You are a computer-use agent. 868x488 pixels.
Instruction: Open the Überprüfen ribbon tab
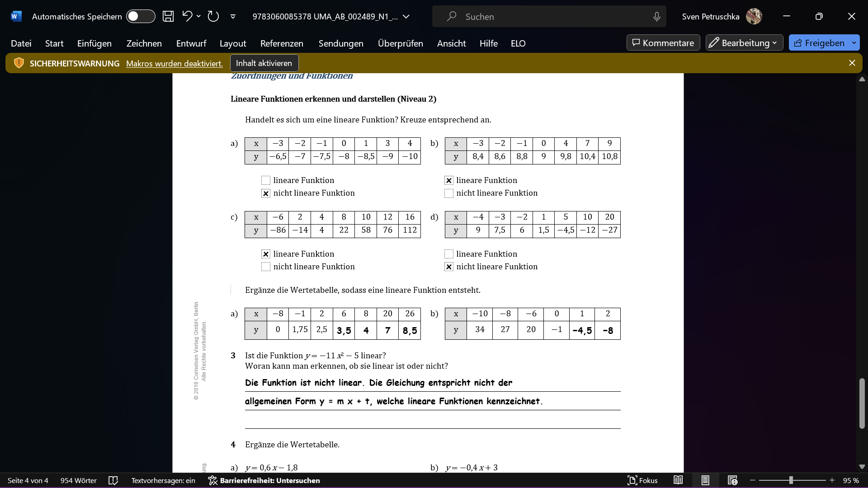(x=401, y=43)
